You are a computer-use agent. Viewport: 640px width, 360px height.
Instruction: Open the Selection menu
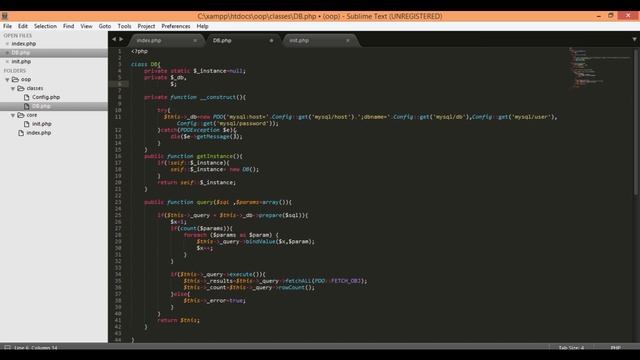[x=45, y=26]
